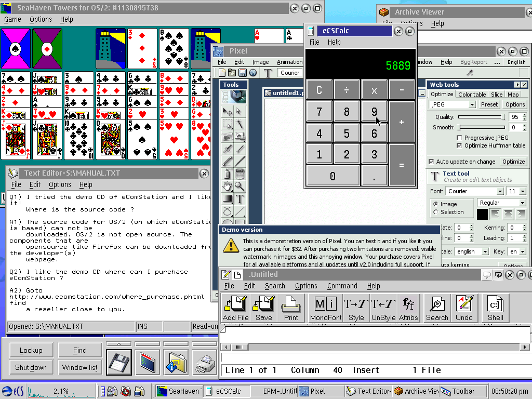Screen dimensions: 532x399
Task: Select the hand pan tool in Pixel
Action: click(228, 186)
